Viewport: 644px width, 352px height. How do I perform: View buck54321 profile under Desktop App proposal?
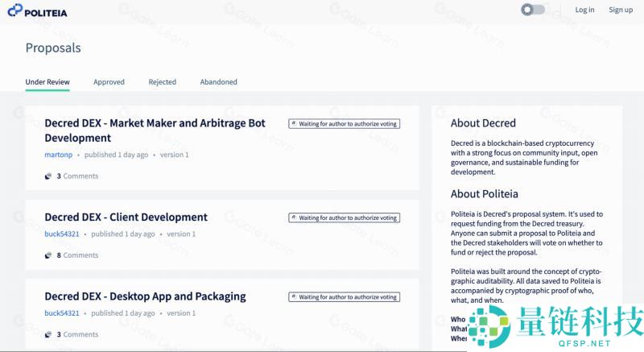click(62, 313)
